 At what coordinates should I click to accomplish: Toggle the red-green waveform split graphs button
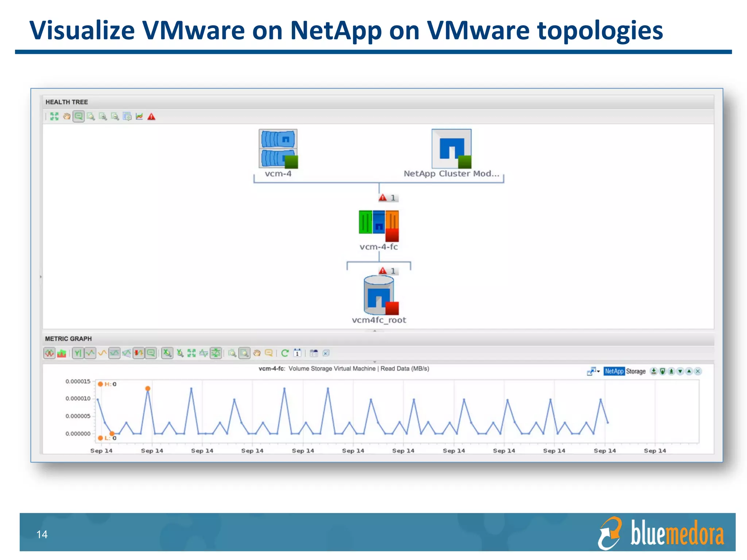click(x=50, y=353)
